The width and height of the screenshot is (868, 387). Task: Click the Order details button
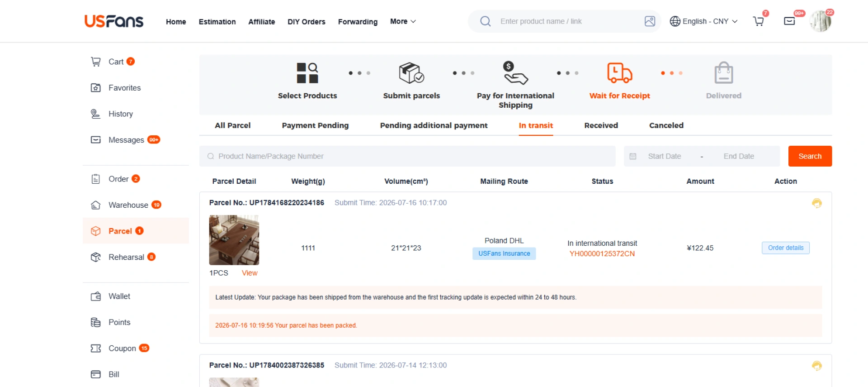click(785, 248)
